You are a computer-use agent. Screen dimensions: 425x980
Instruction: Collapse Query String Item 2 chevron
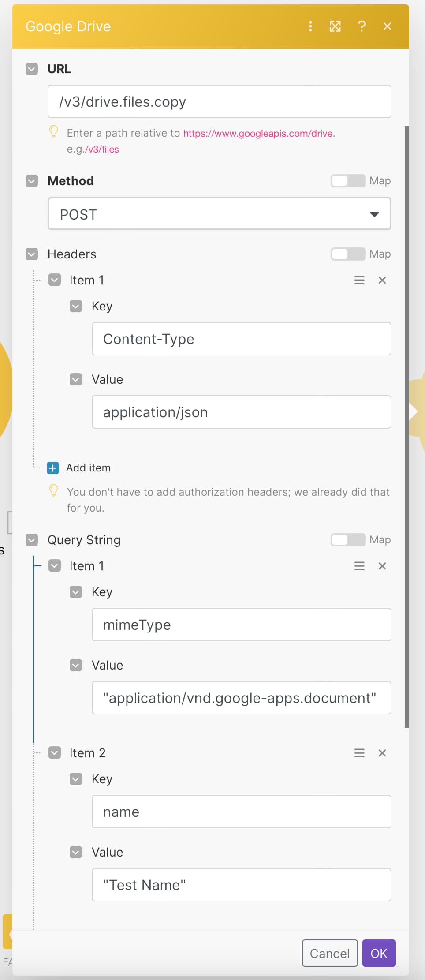click(55, 752)
